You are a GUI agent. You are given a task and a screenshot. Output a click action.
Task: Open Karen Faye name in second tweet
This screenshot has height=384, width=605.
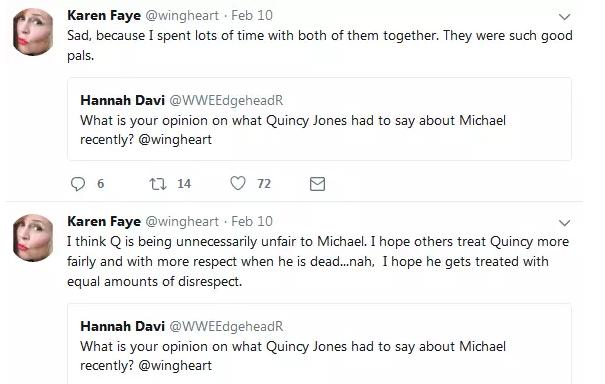pos(104,222)
